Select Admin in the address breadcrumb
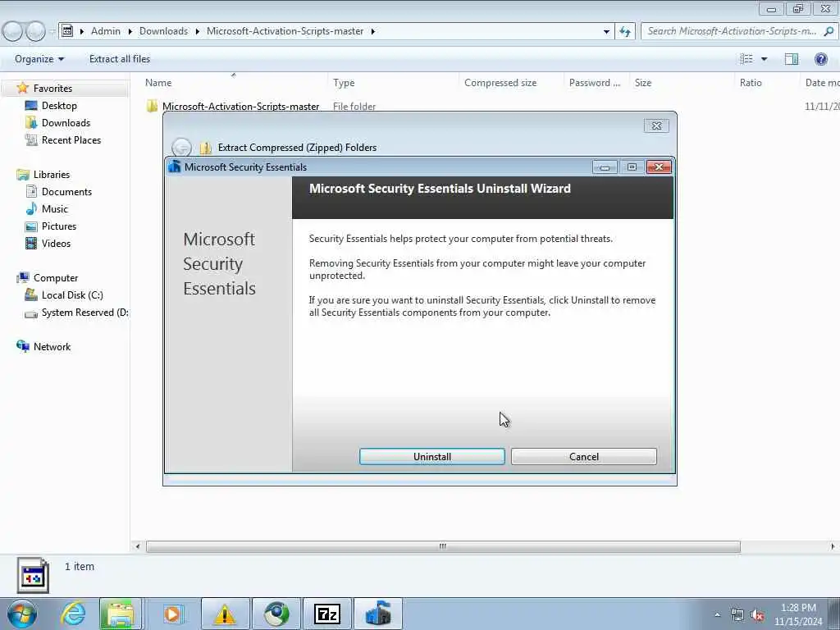 click(106, 31)
